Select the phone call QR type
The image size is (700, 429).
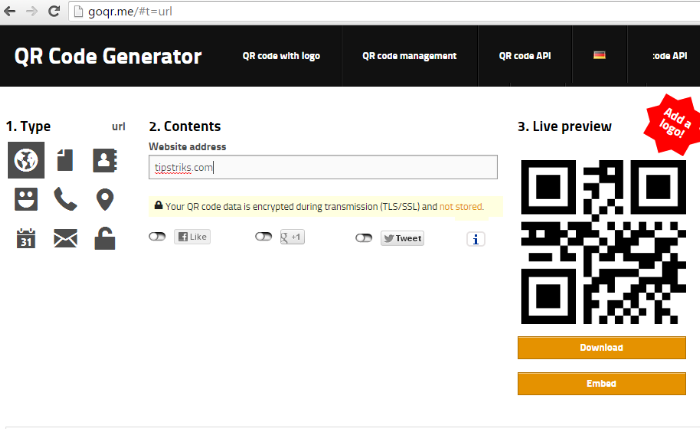click(x=65, y=199)
